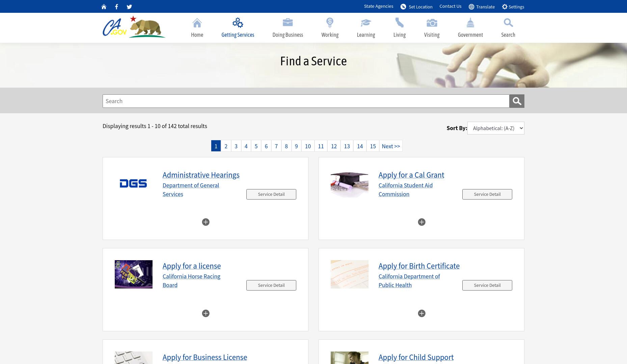This screenshot has height=364, width=627.
Task: Open Doing Business nav label
Action: 288,35
